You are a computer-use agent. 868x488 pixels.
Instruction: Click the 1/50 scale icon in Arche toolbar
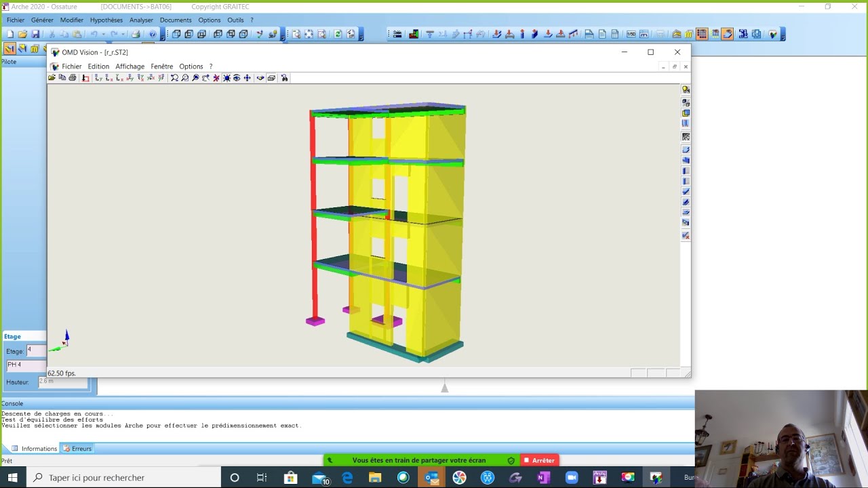tap(631, 34)
